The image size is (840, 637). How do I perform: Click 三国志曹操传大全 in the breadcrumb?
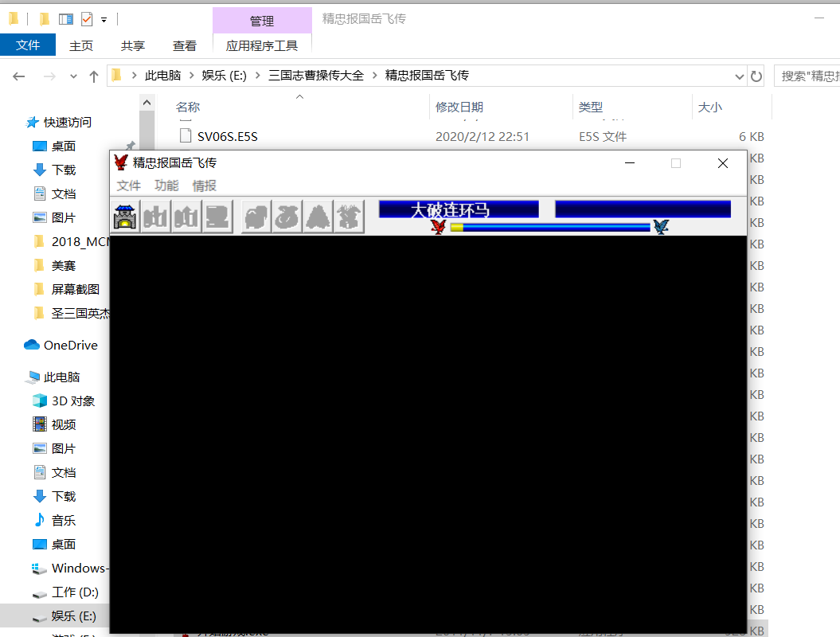[316, 76]
